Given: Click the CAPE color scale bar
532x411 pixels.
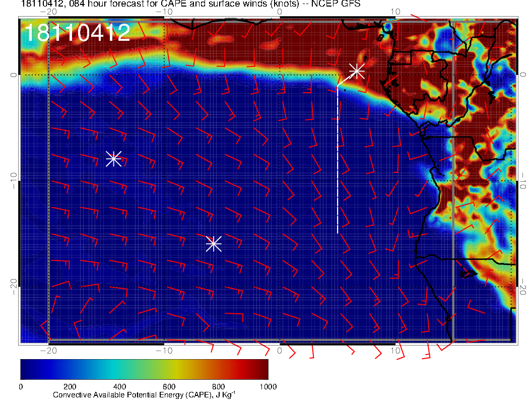Looking at the screenshot, I should 144,369.
